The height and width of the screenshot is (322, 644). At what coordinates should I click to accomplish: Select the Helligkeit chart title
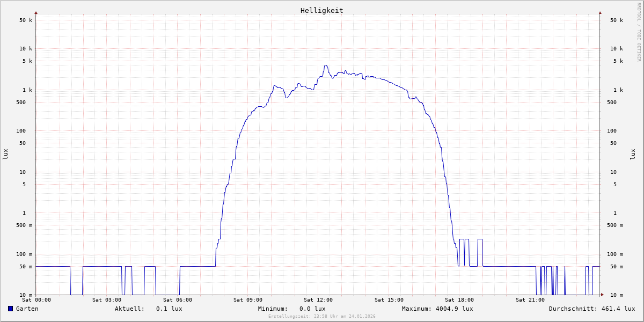pyautogui.click(x=321, y=10)
